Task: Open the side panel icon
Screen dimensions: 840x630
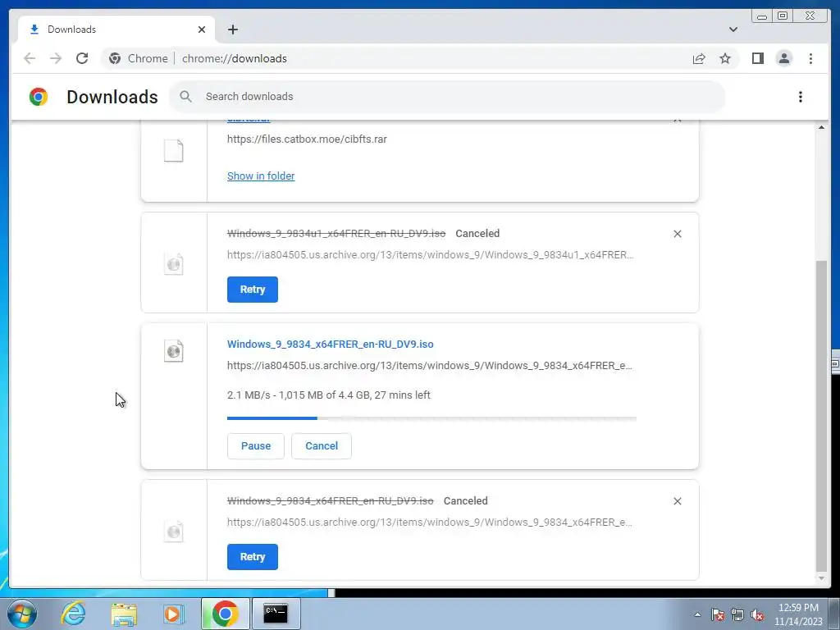Action: pos(757,58)
